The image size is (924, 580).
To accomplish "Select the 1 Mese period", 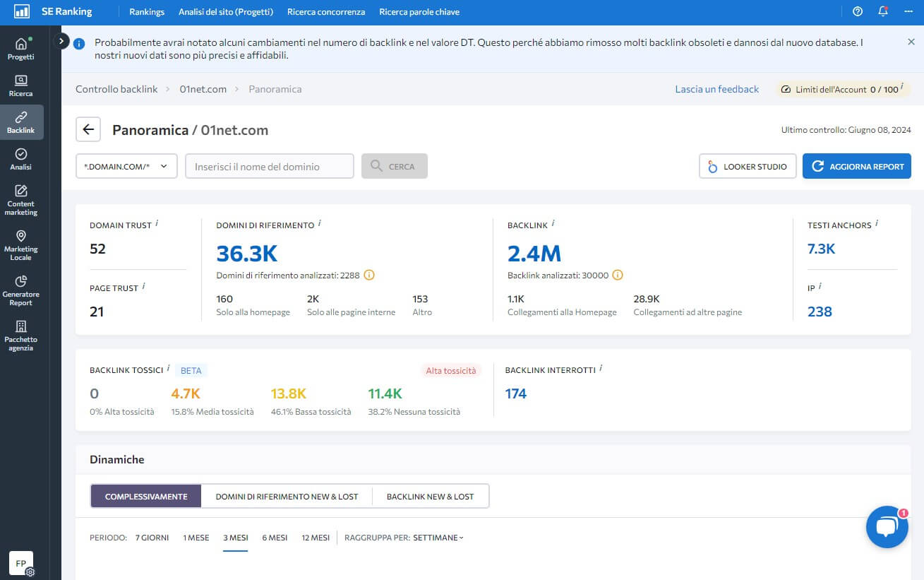I will [x=196, y=538].
